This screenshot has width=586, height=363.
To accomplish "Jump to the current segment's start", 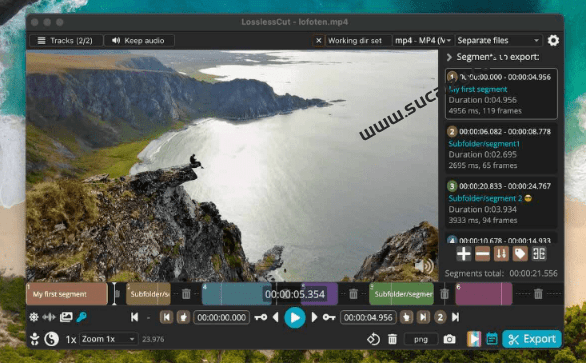I will pyautogui.click(x=166, y=317).
